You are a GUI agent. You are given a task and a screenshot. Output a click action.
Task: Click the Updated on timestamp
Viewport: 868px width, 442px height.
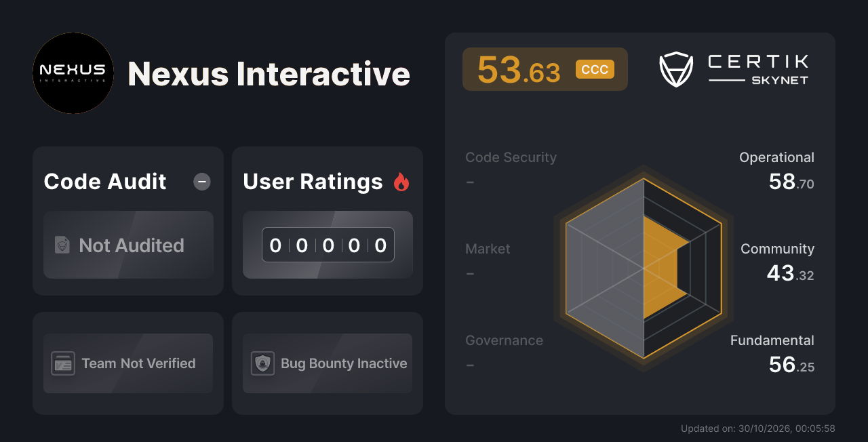tap(757, 428)
